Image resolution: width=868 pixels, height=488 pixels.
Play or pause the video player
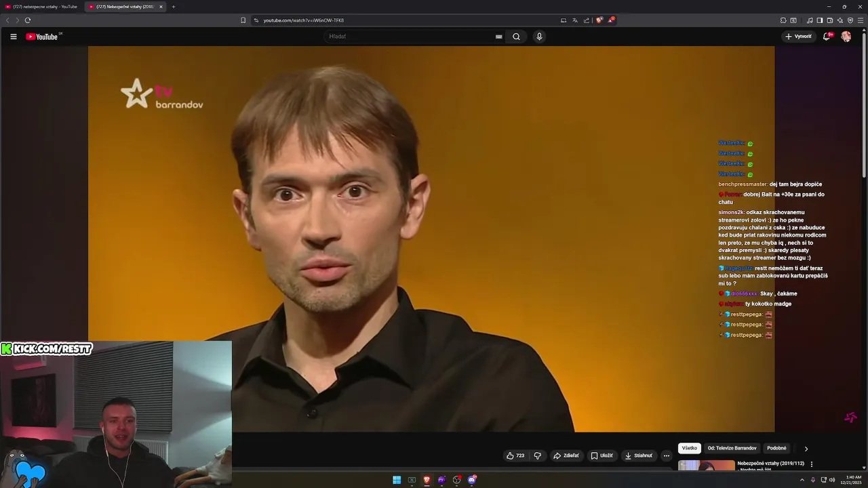click(431, 239)
